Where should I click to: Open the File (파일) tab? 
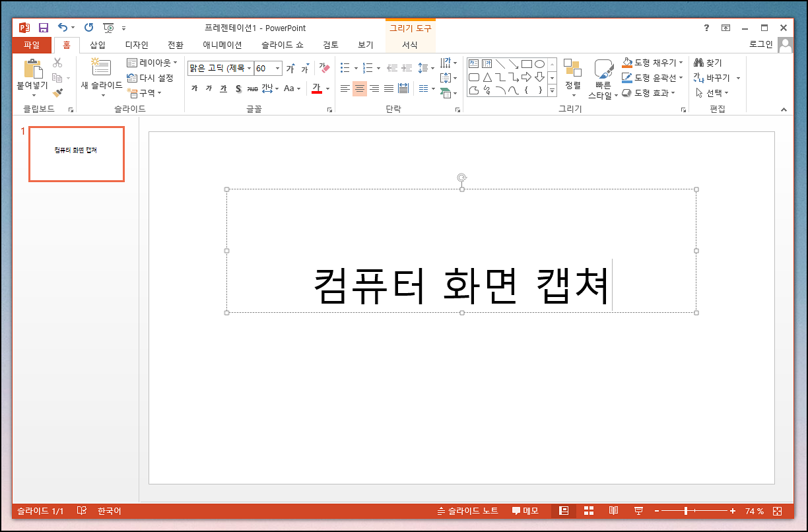point(32,45)
